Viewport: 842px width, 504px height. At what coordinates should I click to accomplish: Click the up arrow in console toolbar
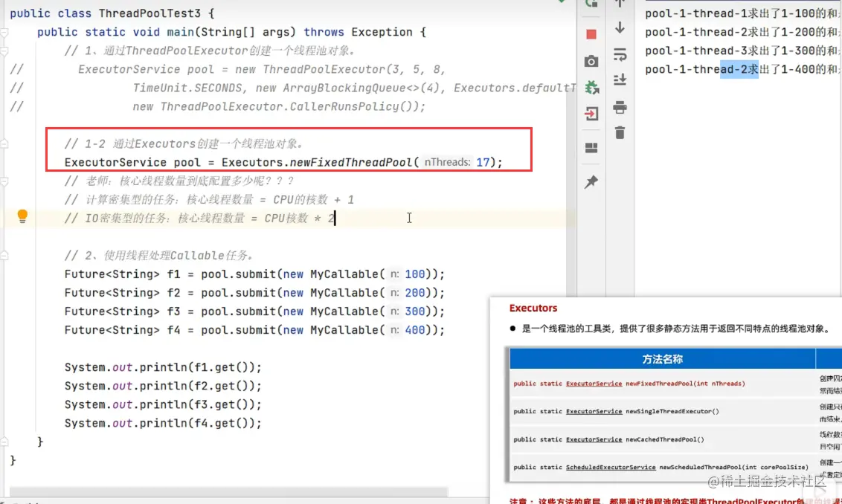point(620,3)
